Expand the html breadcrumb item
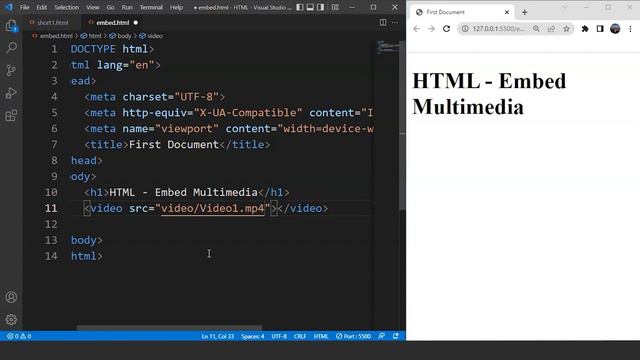This screenshot has width=640, height=360. coord(95,36)
